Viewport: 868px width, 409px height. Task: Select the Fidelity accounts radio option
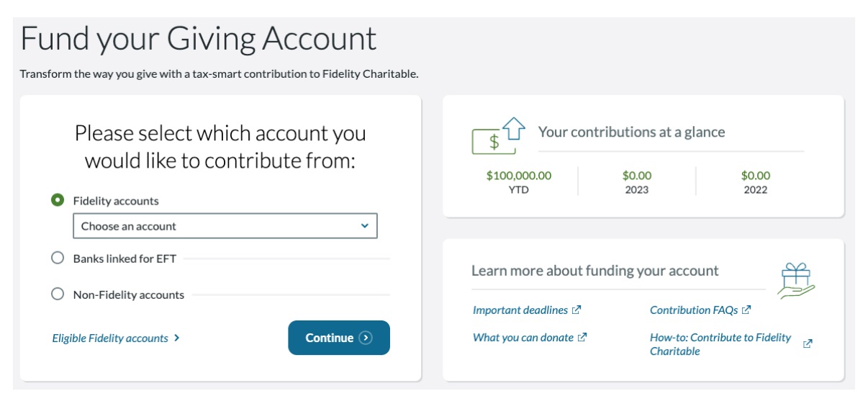(58, 200)
